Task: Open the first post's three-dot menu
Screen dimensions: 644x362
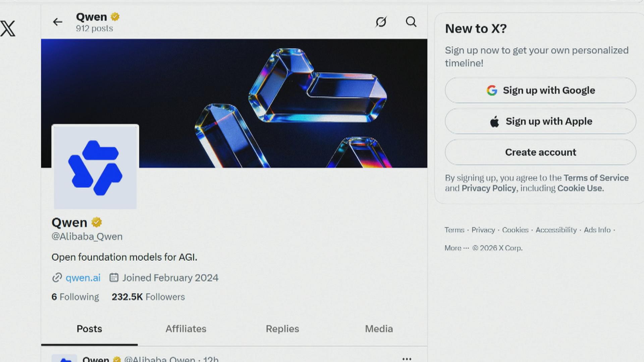Action: click(x=407, y=359)
